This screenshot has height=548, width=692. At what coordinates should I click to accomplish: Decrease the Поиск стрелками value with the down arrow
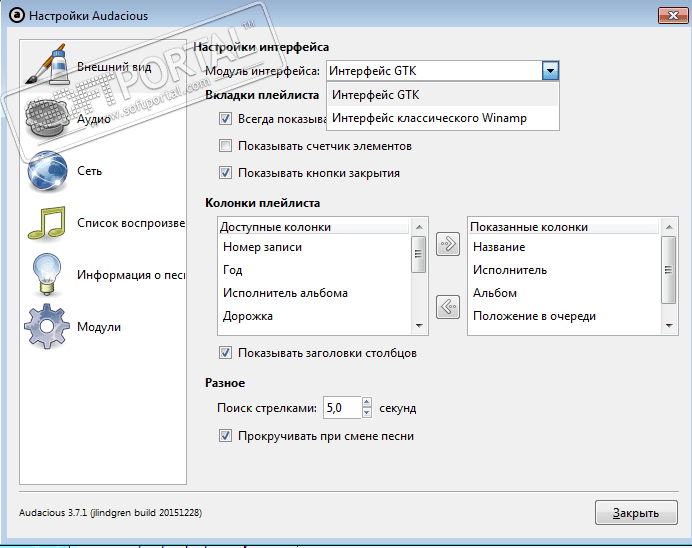pos(367,413)
